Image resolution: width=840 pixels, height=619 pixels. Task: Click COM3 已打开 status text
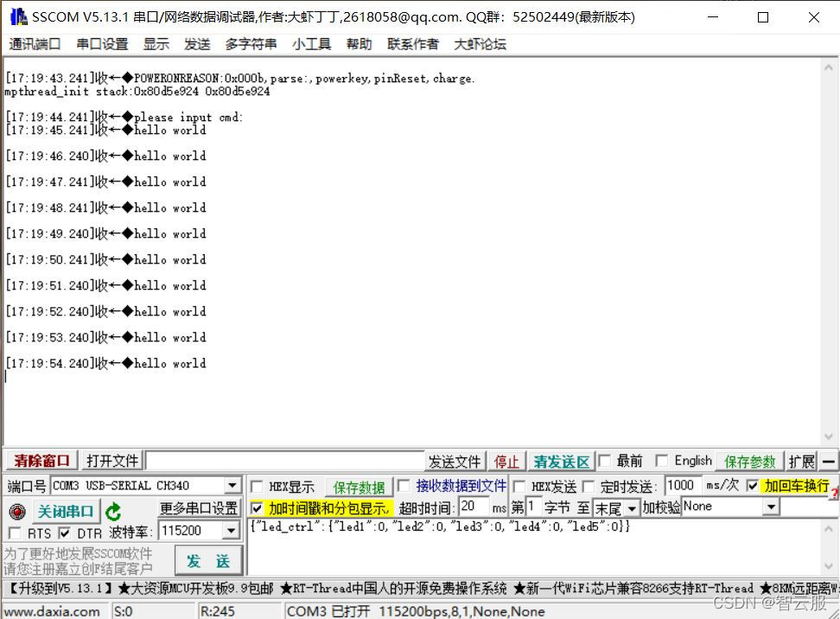coord(328,611)
